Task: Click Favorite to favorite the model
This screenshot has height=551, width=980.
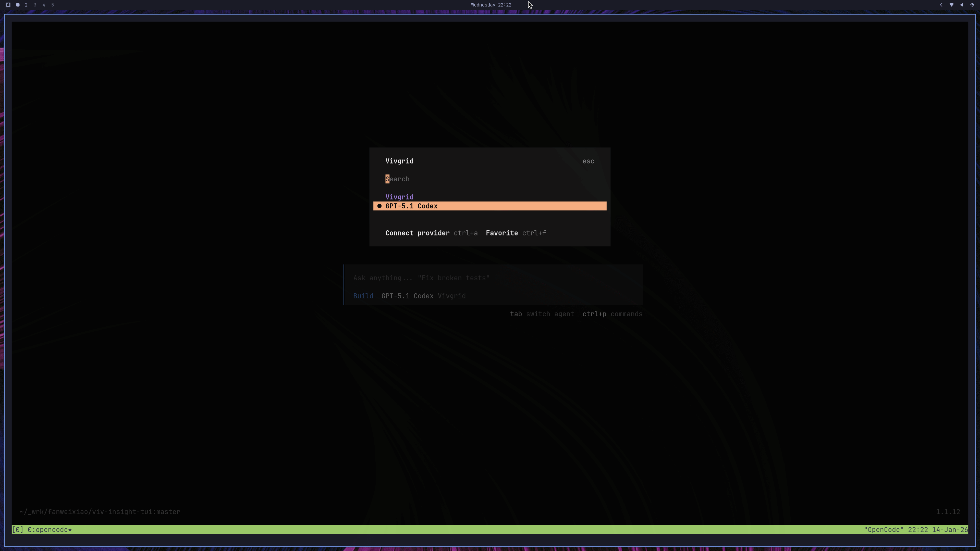Action: (x=501, y=233)
